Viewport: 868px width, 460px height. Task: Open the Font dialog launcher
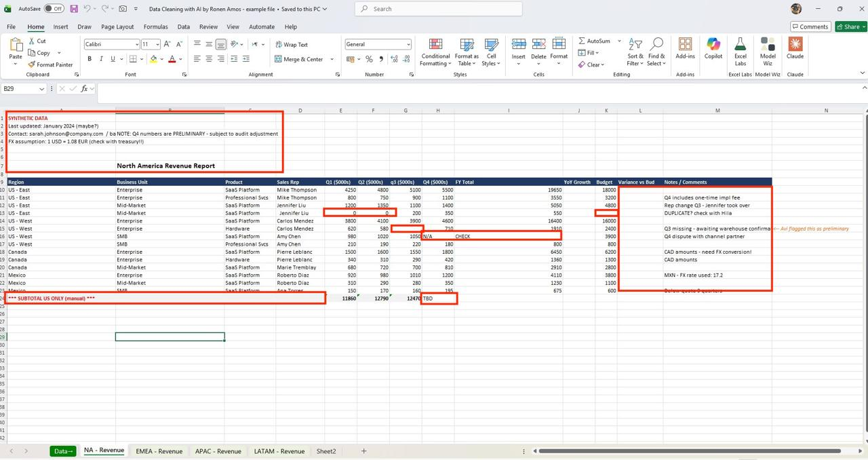[x=184, y=75]
